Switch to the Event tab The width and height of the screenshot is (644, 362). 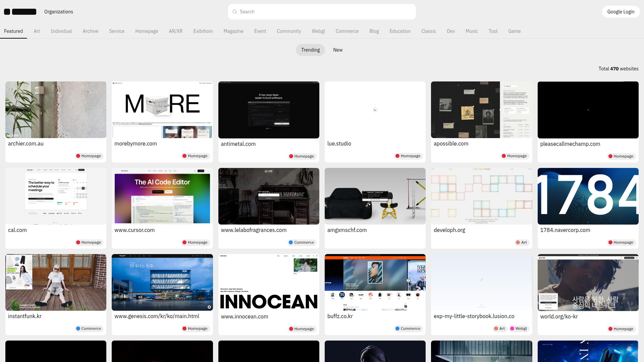pyautogui.click(x=260, y=31)
